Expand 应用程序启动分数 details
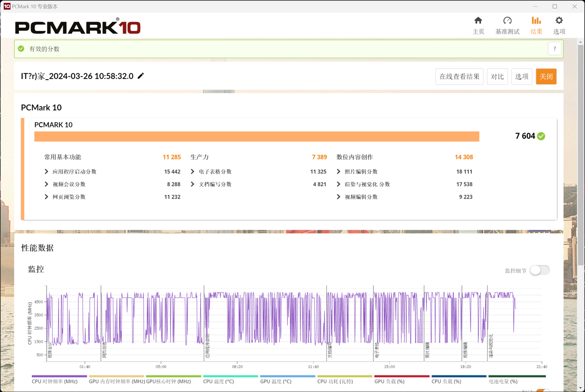This screenshot has width=585, height=392. [x=47, y=172]
